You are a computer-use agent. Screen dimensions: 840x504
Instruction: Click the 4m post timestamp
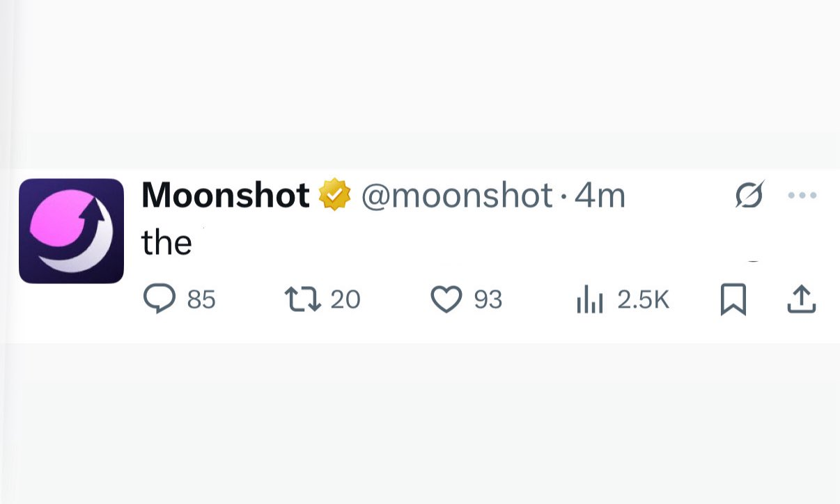[x=600, y=196]
